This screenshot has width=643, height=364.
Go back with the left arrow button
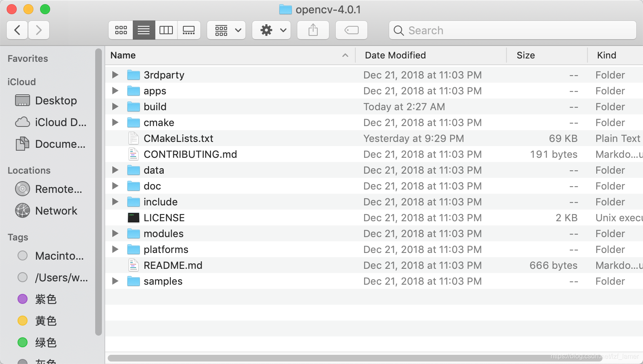(x=18, y=30)
